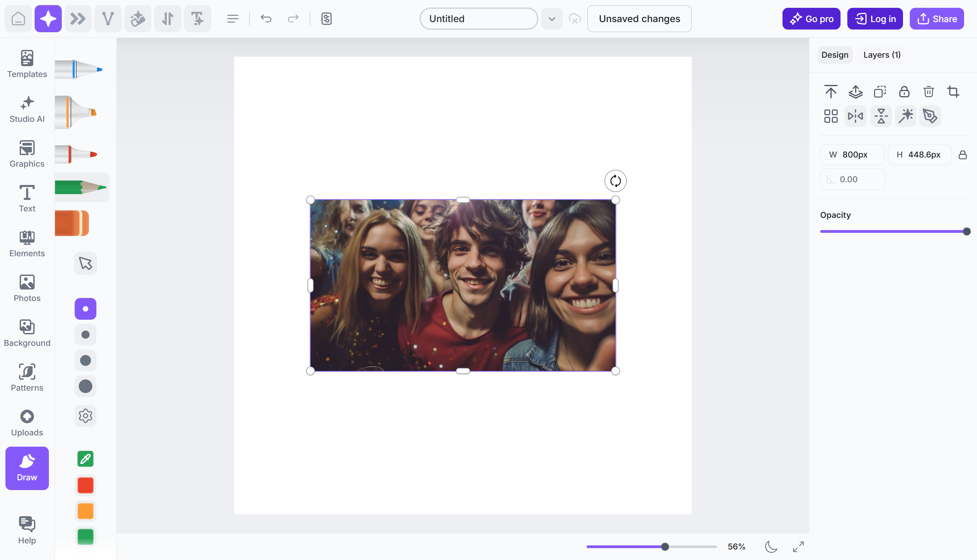Select the Eraser drawing tool
This screenshot has height=560, width=977.
point(72,223)
